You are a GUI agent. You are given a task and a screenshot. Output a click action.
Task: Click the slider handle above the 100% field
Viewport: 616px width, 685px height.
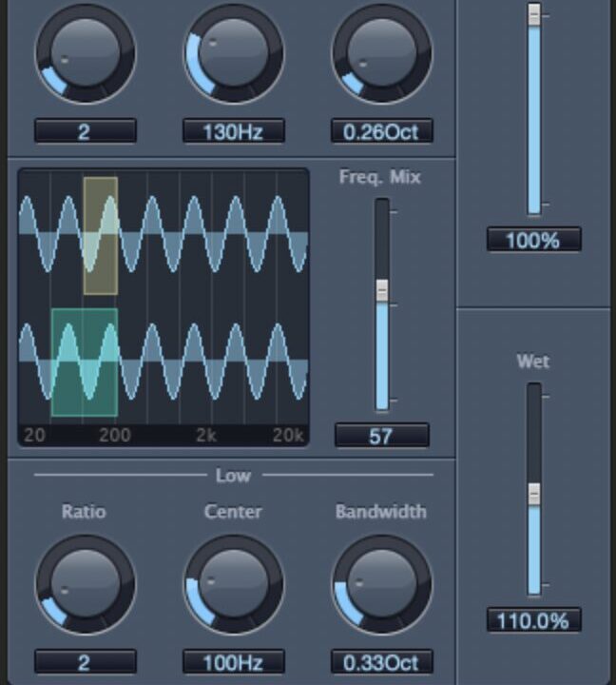pos(534,14)
